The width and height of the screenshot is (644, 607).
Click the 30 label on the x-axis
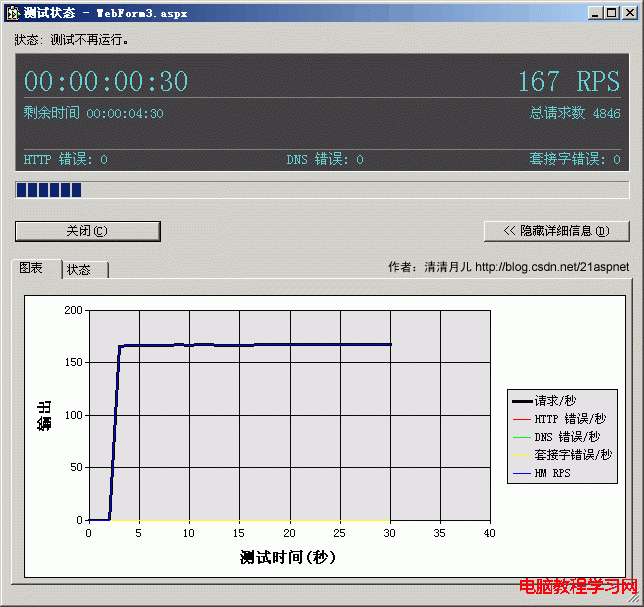(x=389, y=533)
